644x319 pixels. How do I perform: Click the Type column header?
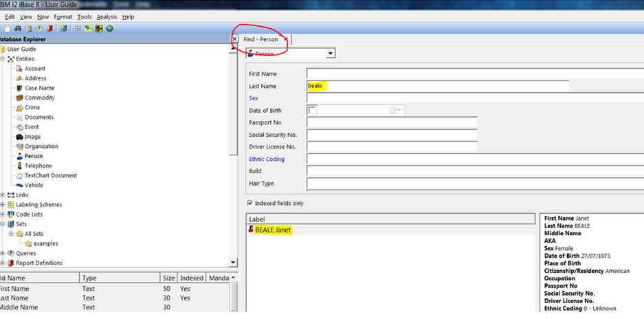(x=119, y=278)
